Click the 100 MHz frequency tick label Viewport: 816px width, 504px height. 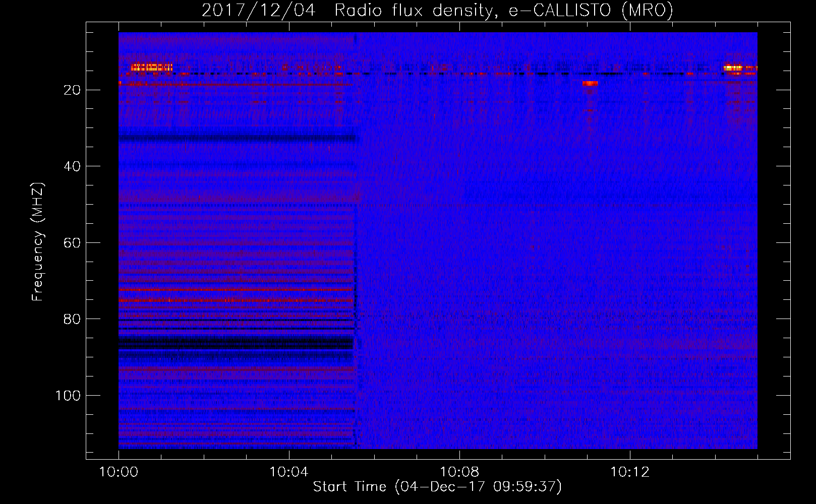click(68, 395)
